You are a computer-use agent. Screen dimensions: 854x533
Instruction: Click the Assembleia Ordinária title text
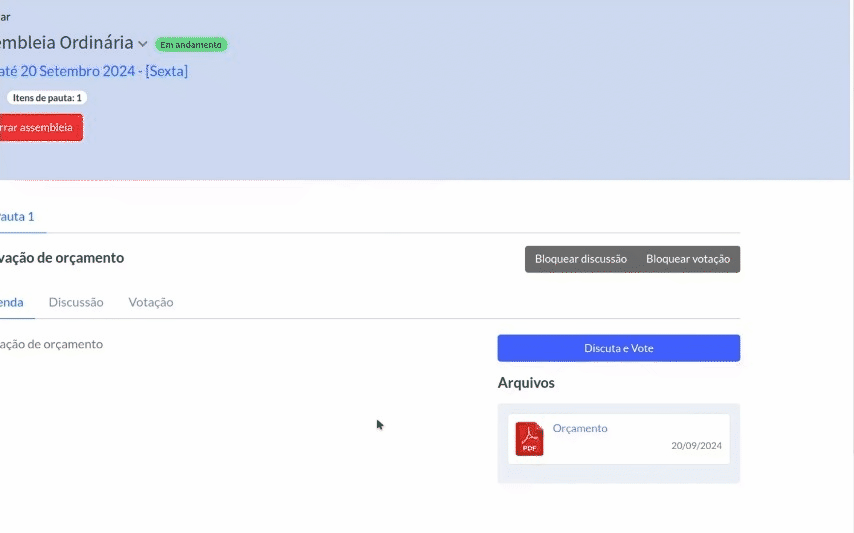tap(66, 42)
